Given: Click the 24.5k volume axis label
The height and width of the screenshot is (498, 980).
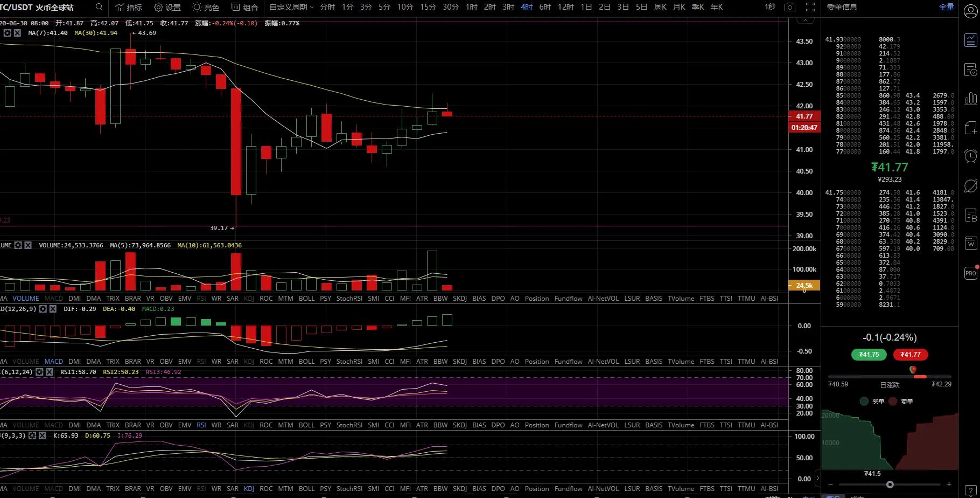Looking at the screenshot, I should point(804,286).
